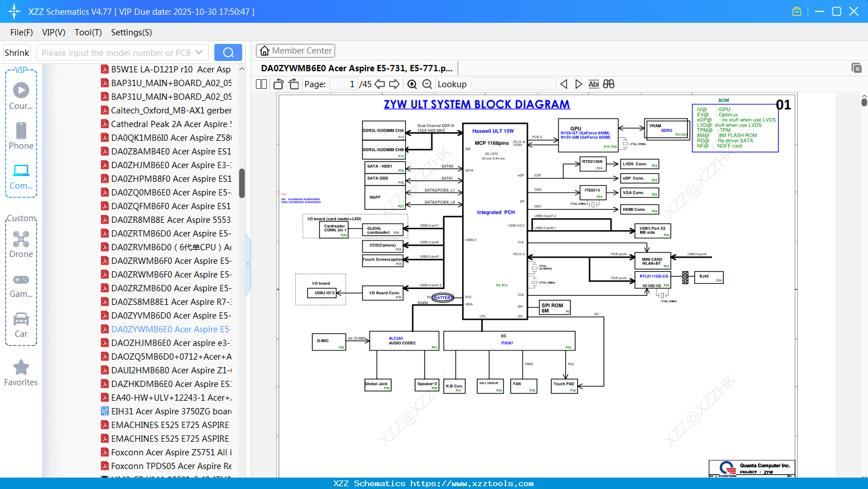Open DA0ZRTMB6D0 Acer Aspire E5 file

(166, 233)
